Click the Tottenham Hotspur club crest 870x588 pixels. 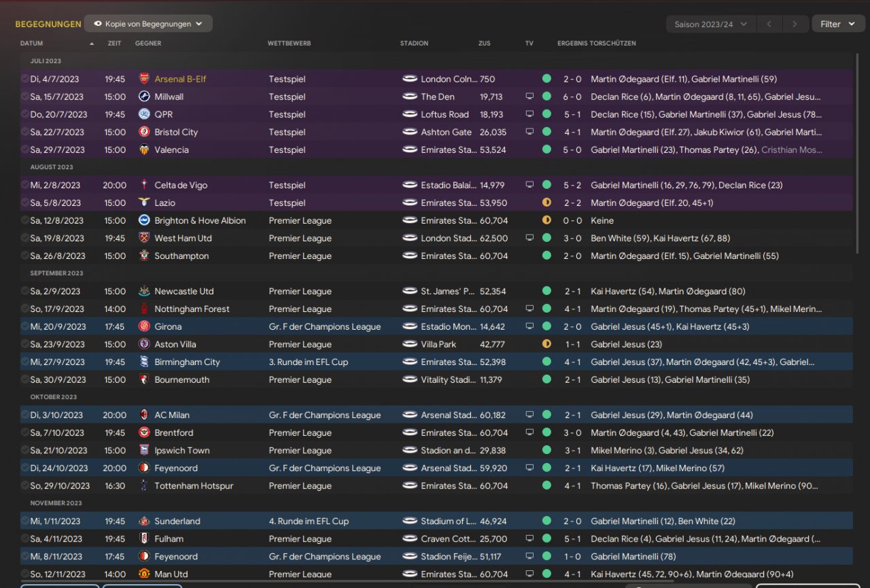144,485
